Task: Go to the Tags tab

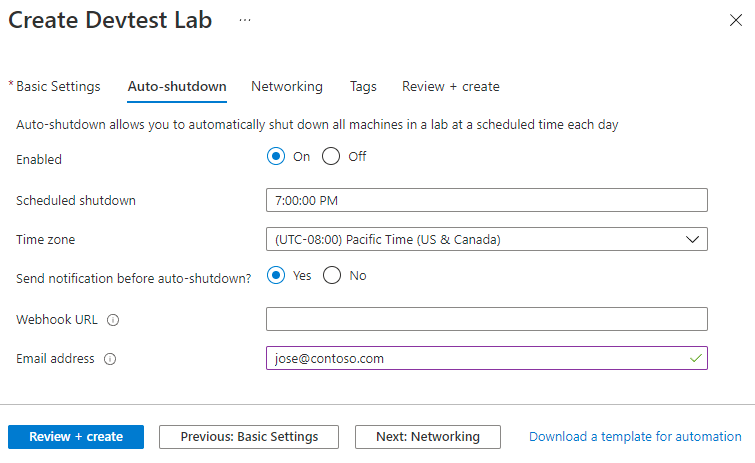Action: pyautogui.click(x=363, y=87)
